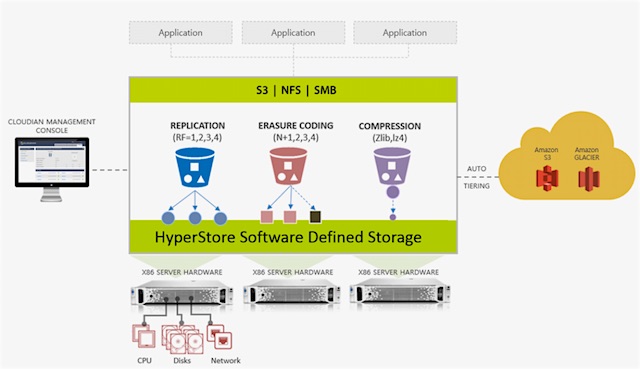Image resolution: width=640 pixels, height=369 pixels.
Task: Select the rightmost X86 server hardware image
Action: point(400,293)
